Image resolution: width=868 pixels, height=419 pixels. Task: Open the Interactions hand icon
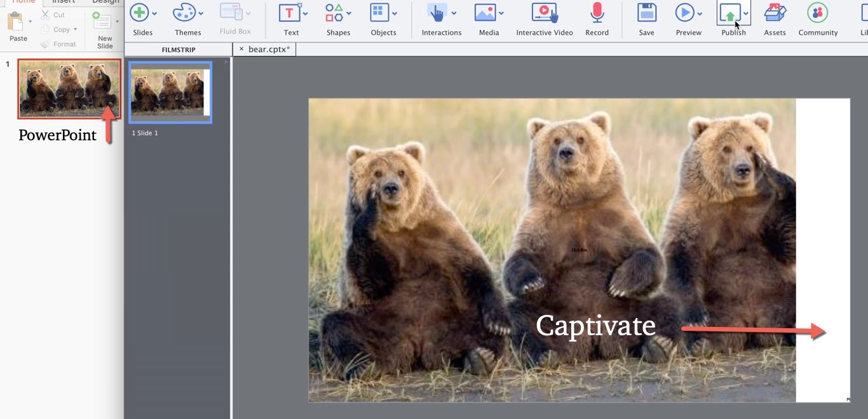point(437,13)
